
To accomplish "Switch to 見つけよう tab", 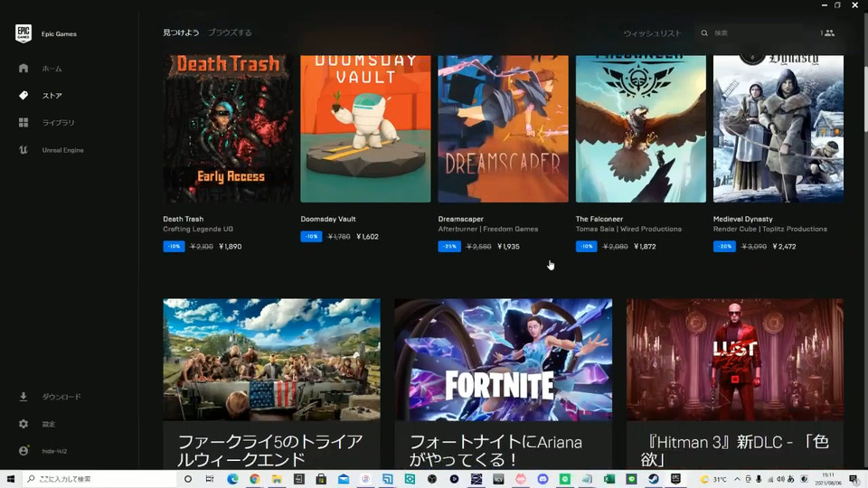I will pyautogui.click(x=181, y=33).
